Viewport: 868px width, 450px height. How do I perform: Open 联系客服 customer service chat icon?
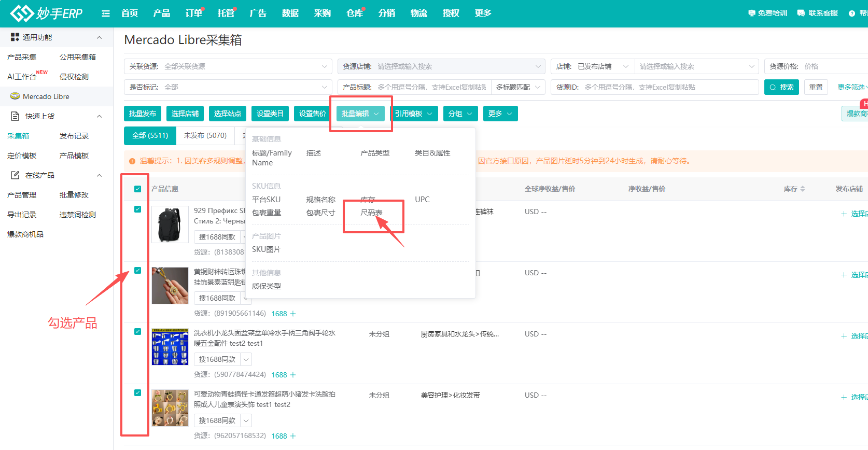click(x=801, y=13)
